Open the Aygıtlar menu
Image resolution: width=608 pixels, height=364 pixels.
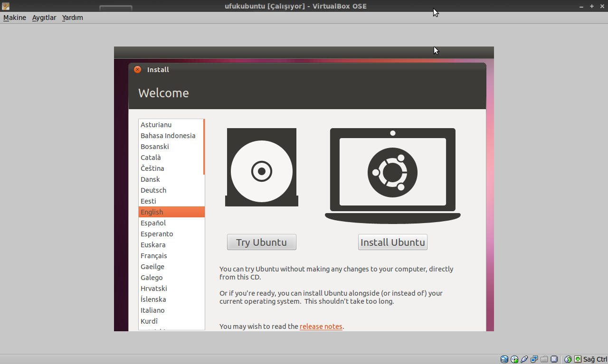[44, 18]
